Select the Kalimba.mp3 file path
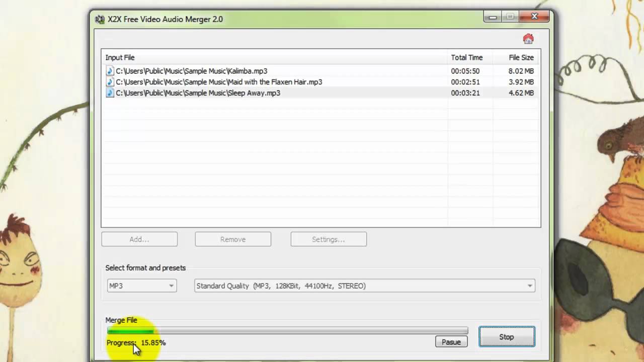This screenshot has height=362, width=644. click(x=192, y=71)
